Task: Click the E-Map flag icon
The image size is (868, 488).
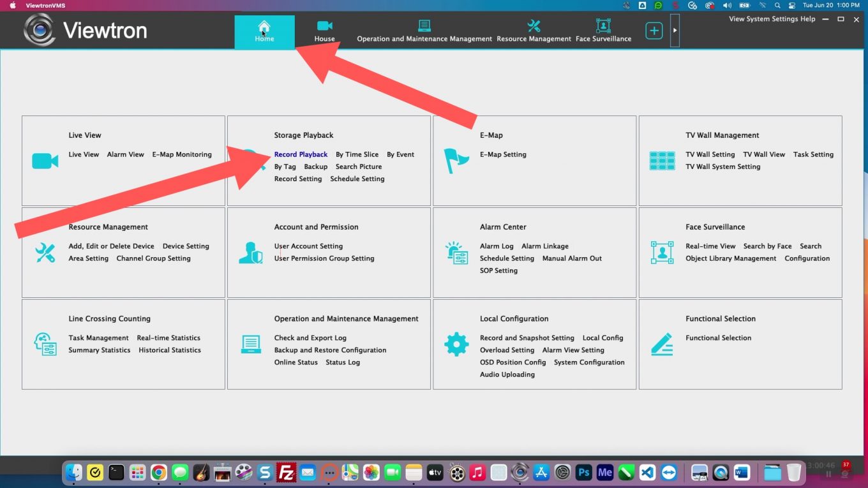Action: [456, 161]
